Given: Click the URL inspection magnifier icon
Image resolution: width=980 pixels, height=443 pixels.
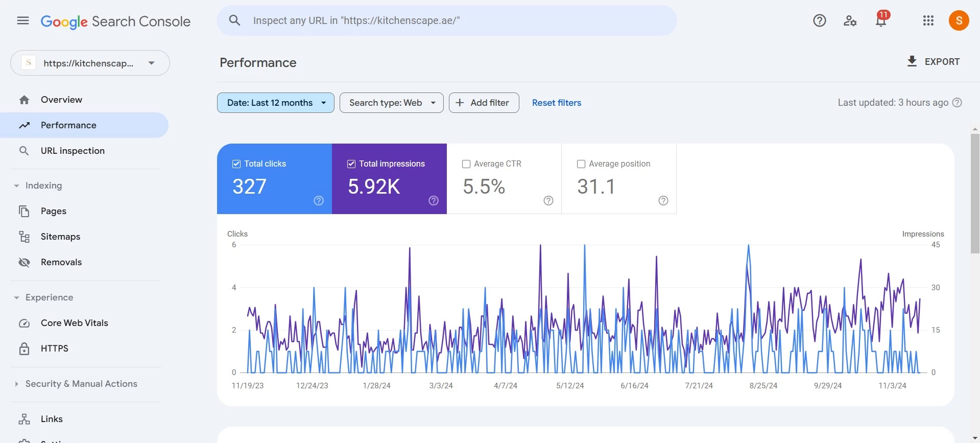Looking at the screenshot, I should coord(24,151).
